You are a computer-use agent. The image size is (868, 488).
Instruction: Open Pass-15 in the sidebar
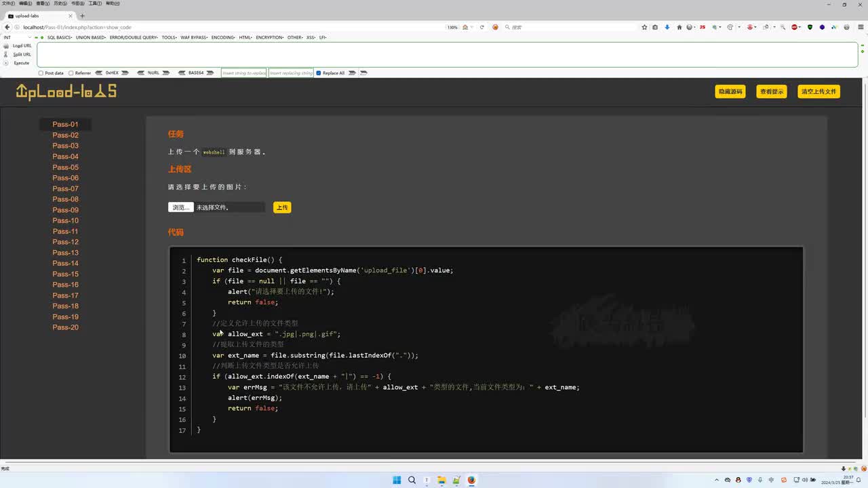tap(66, 274)
